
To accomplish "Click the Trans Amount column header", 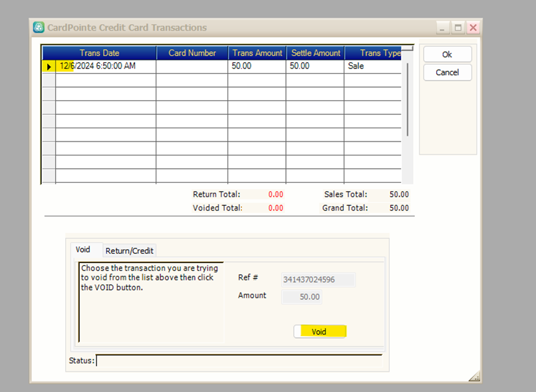I will (257, 53).
